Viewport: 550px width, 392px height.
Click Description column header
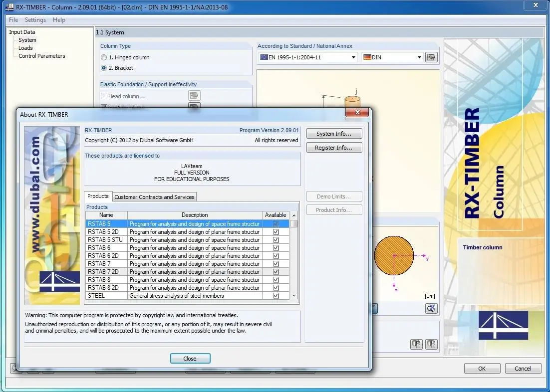(x=195, y=215)
